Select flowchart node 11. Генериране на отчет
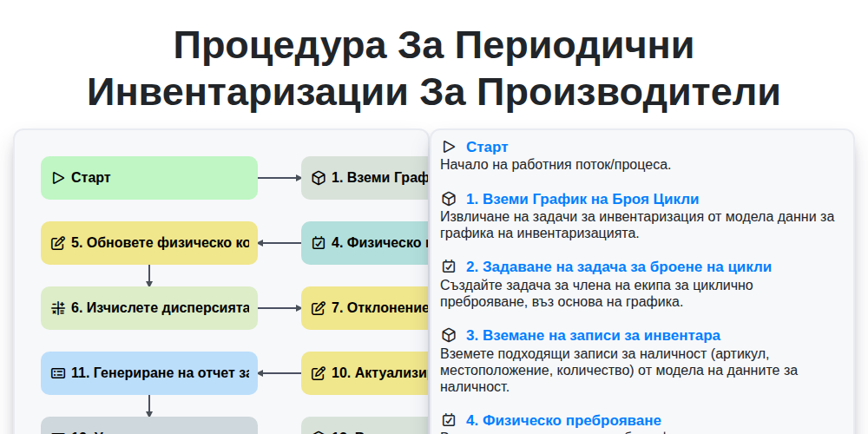 [149, 373]
